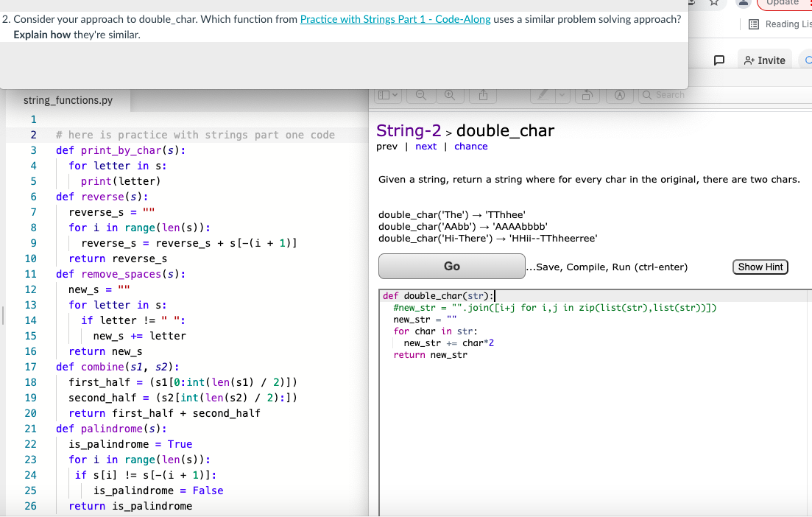
Task: Open the comments speech bubble icon
Action: pyautogui.click(x=719, y=60)
